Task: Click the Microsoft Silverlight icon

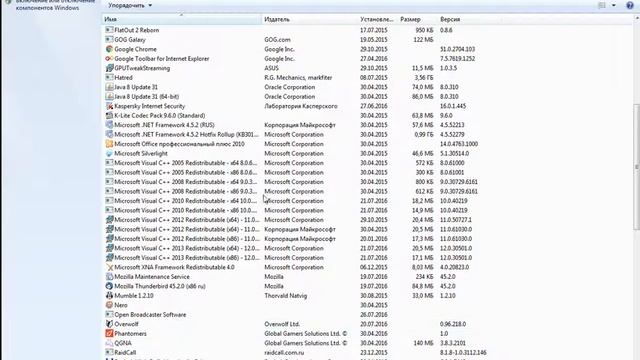Action: (x=109, y=153)
